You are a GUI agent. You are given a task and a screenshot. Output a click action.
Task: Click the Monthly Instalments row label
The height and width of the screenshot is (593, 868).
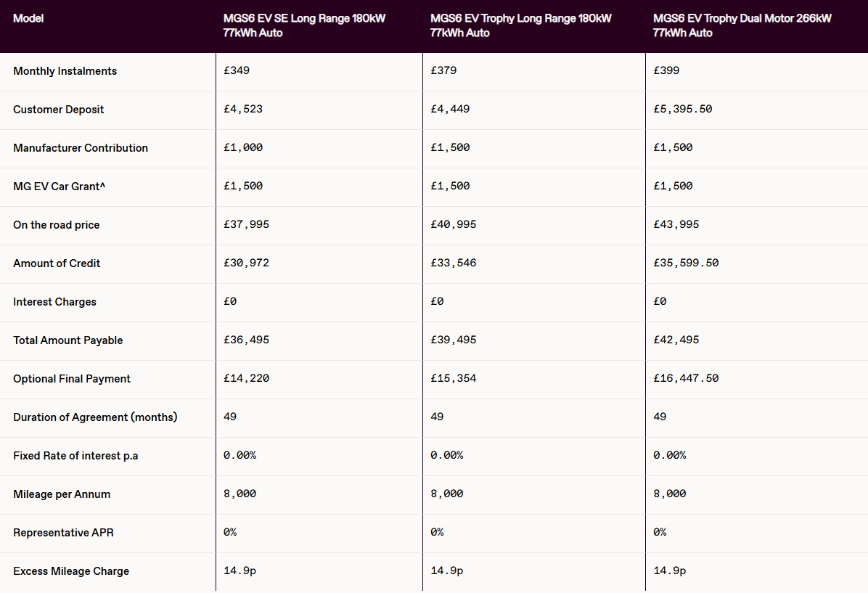(65, 71)
